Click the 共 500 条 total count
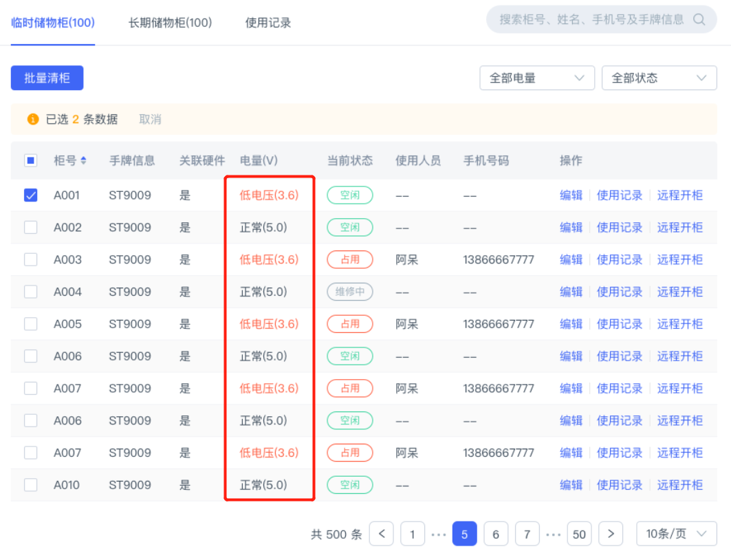 336,535
